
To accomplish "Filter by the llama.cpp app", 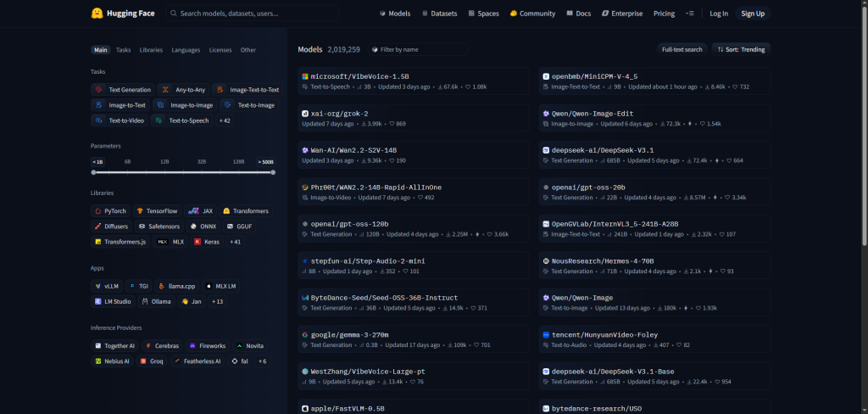I will click(177, 287).
